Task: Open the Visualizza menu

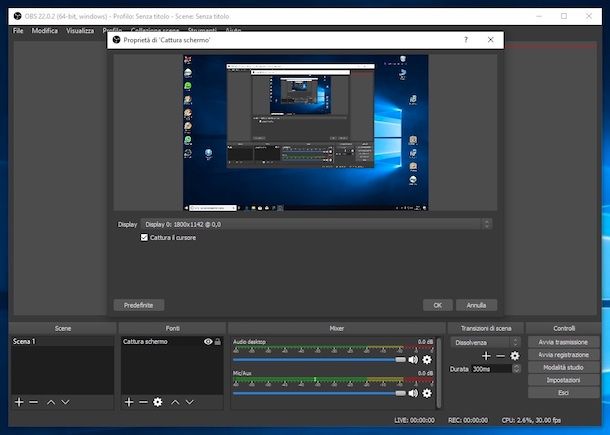Action: click(80, 31)
